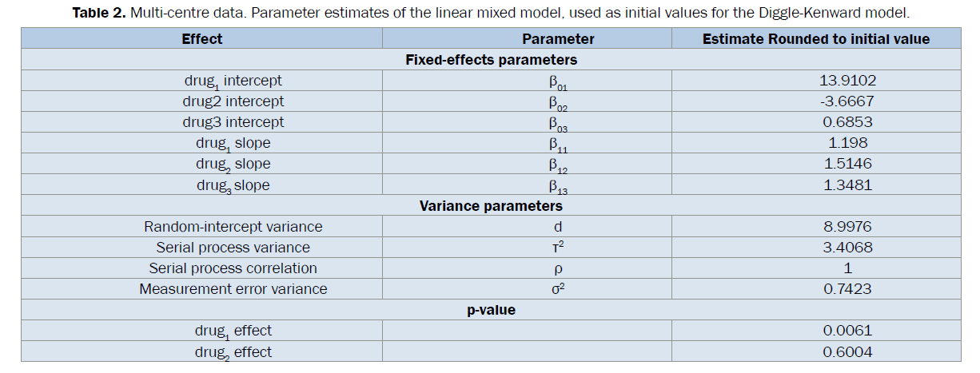The width and height of the screenshot is (980, 373).
Task: Click the Effect column header
Action: tap(202, 38)
